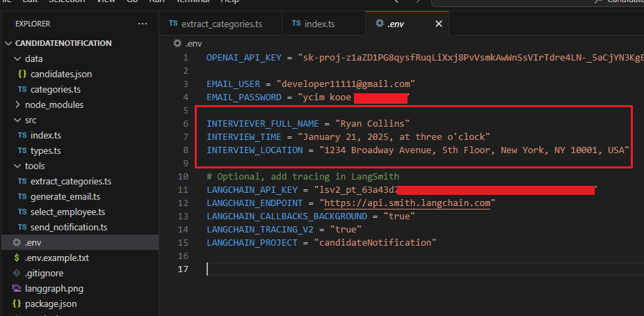Click the TS icon of generate_email.ts
The width and height of the screenshot is (644, 316).
coord(22,197)
